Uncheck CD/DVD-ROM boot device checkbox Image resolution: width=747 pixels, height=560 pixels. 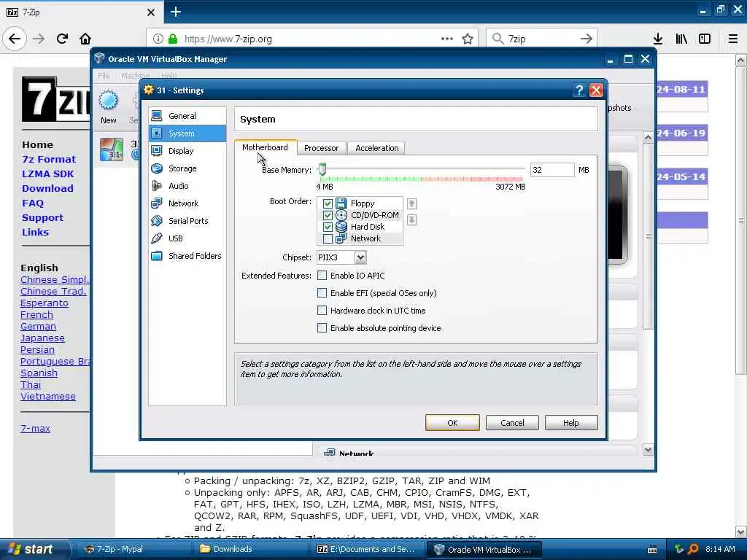point(328,215)
